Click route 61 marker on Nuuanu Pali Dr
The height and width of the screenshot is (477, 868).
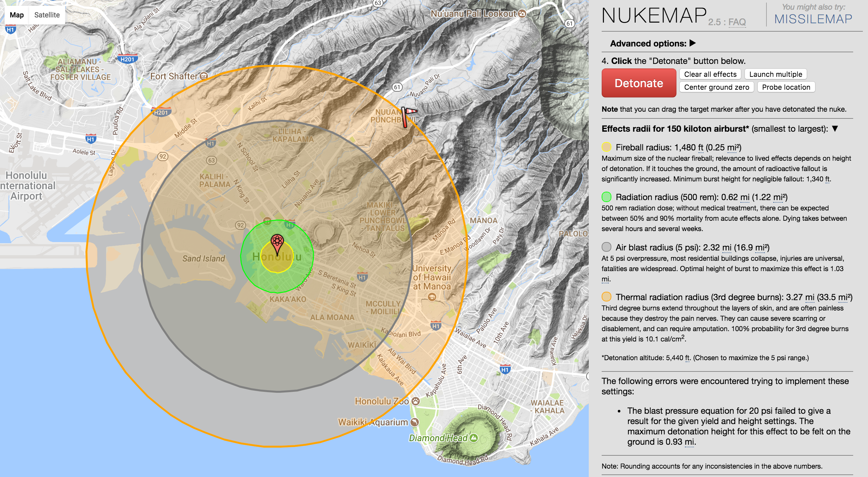click(x=397, y=87)
